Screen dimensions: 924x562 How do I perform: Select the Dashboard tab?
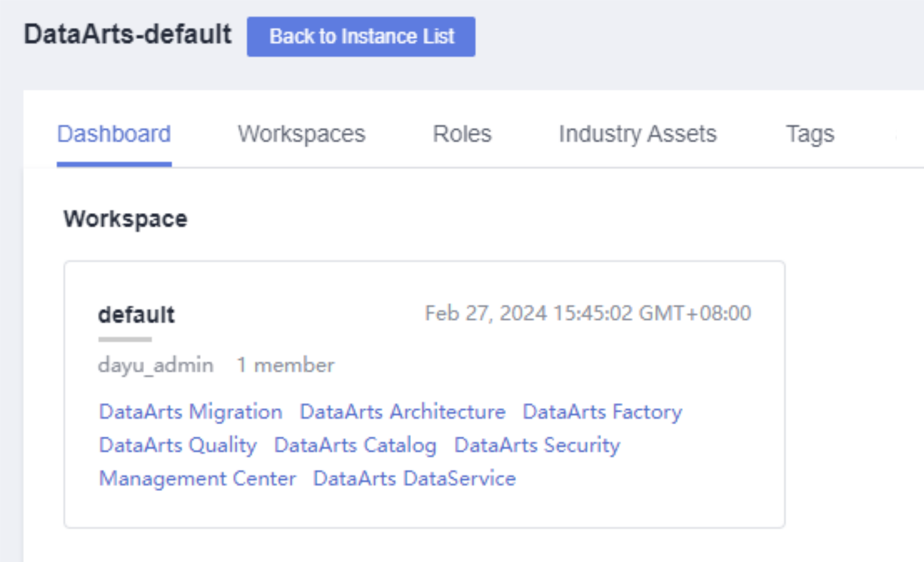114,134
